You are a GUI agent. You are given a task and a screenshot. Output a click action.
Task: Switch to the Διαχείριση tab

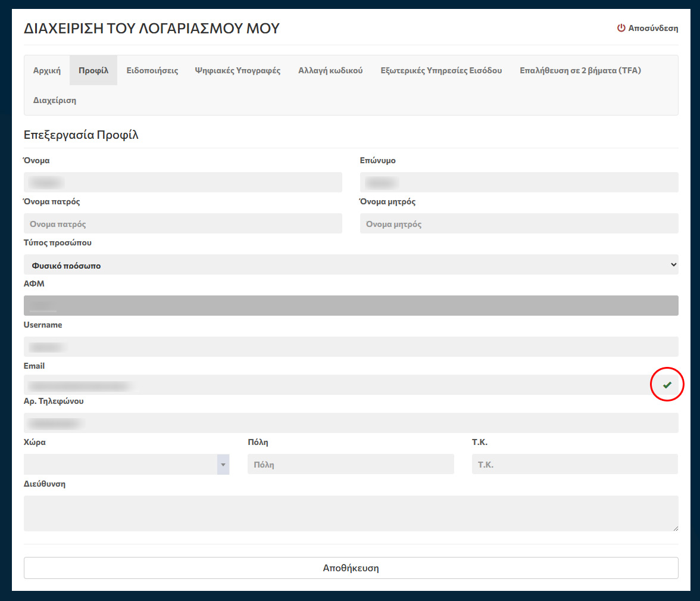55,100
